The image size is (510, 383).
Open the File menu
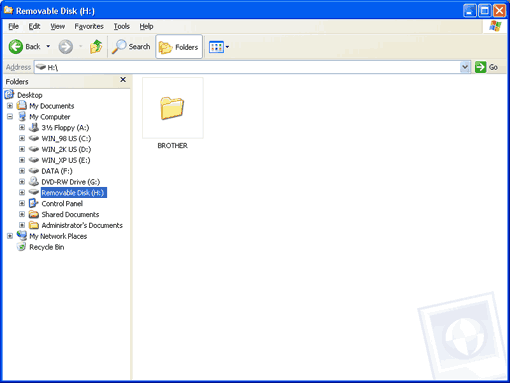pos(13,26)
